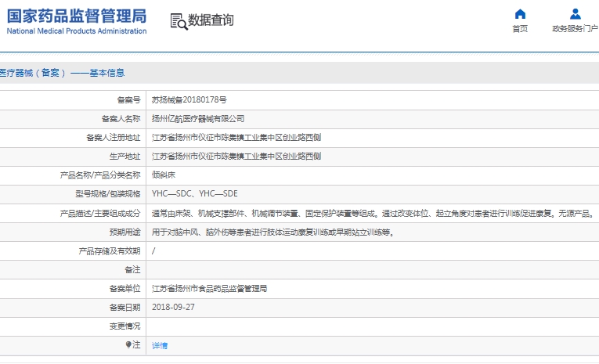Click the 备注 row label

(132, 269)
